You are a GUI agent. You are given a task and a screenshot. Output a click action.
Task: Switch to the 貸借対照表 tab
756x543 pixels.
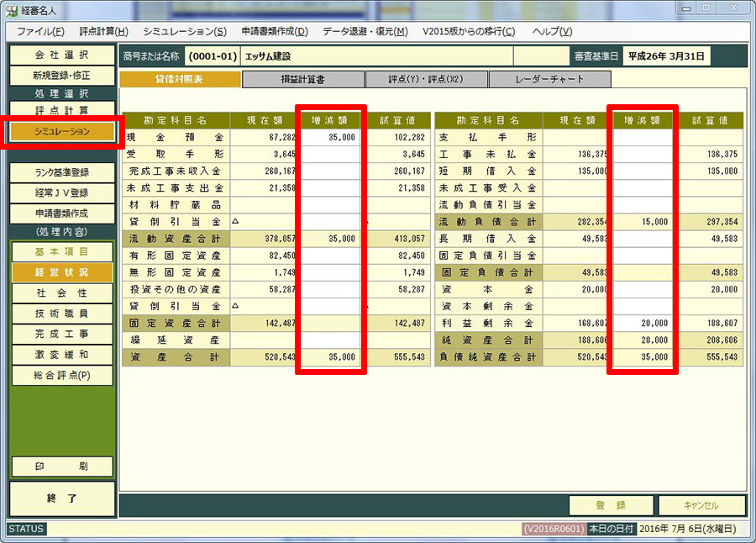click(x=180, y=79)
